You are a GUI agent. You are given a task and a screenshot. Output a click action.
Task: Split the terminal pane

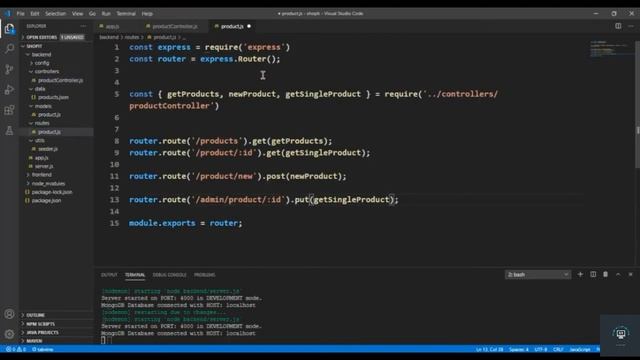(x=593, y=274)
